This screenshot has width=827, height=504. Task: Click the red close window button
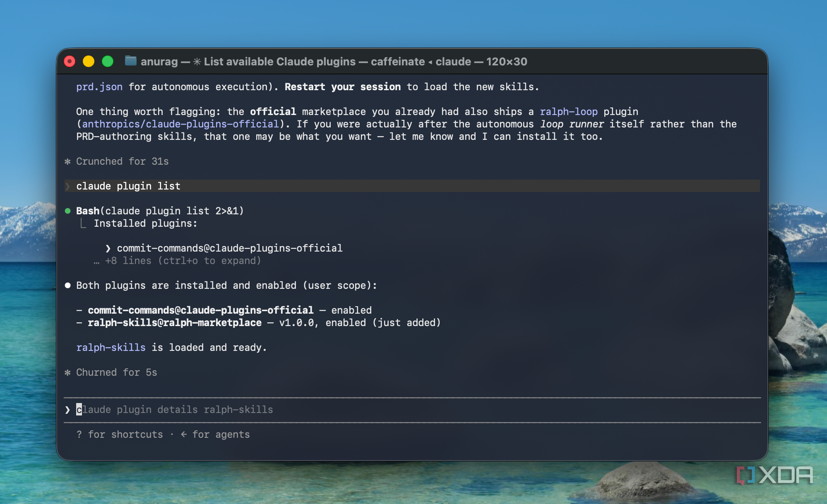point(70,62)
